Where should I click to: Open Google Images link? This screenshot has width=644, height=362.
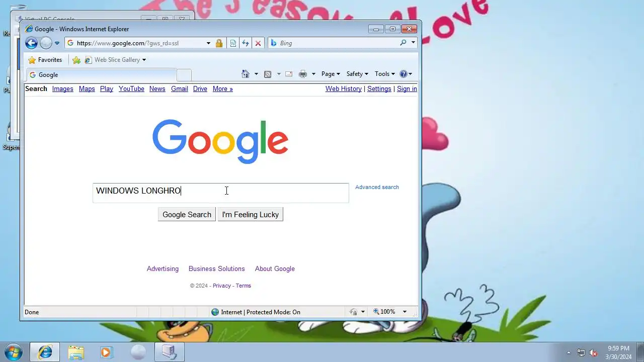[63, 89]
